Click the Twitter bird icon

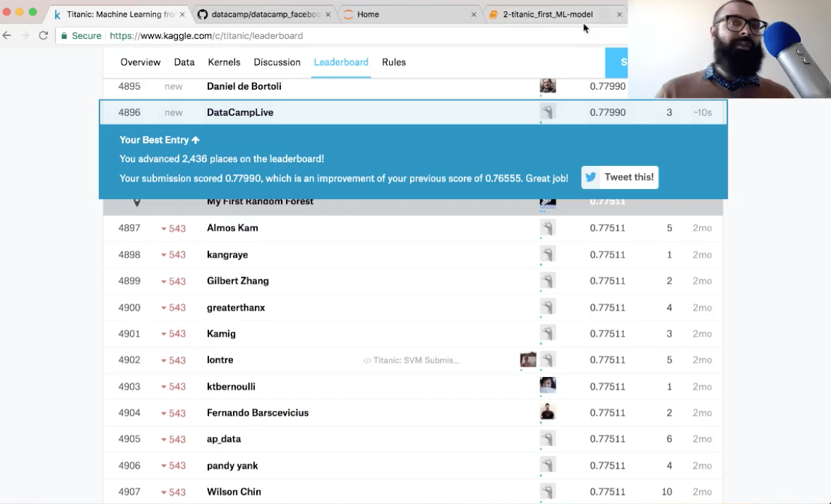click(x=591, y=177)
